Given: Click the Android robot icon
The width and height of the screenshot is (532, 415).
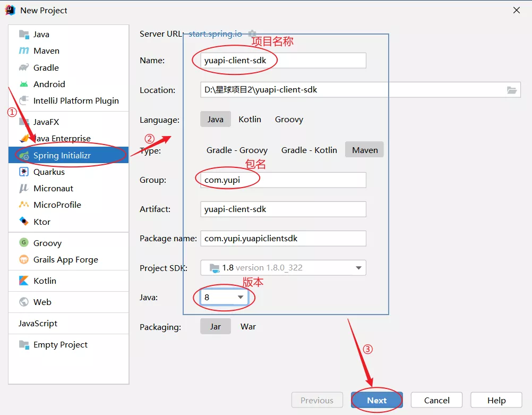Looking at the screenshot, I should pyautogui.click(x=24, y=84).
